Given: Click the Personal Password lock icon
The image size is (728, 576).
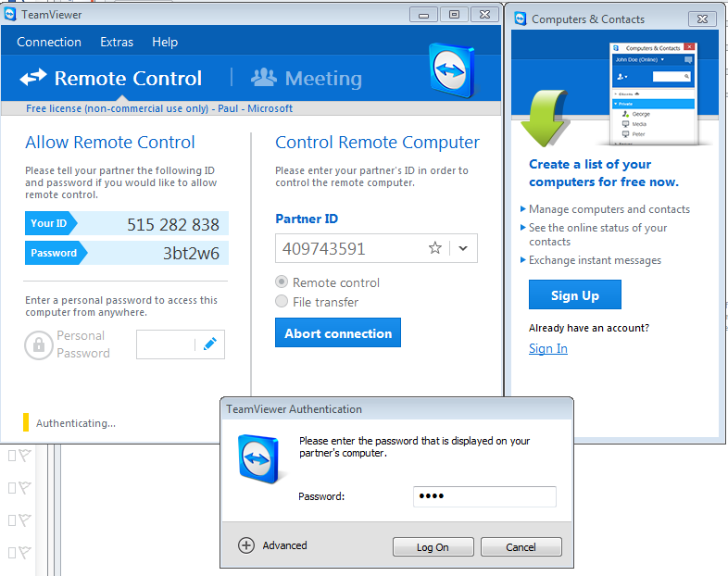Looking at the screenshot, I should coord(39,344).
